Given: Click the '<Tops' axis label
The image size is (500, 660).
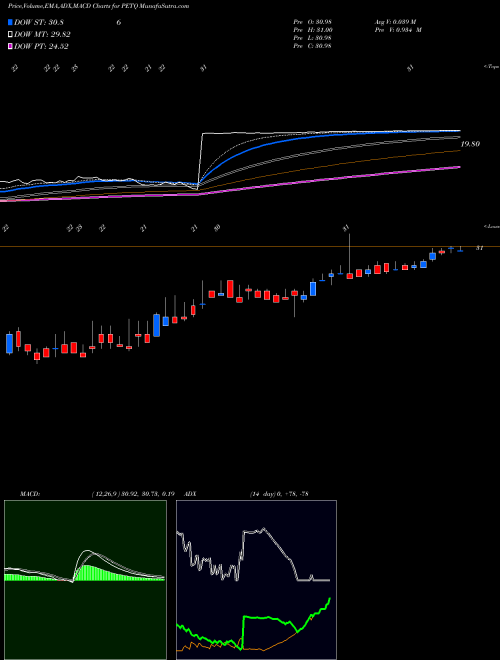Looking at the screenshot, I should (x=491, y=67).
